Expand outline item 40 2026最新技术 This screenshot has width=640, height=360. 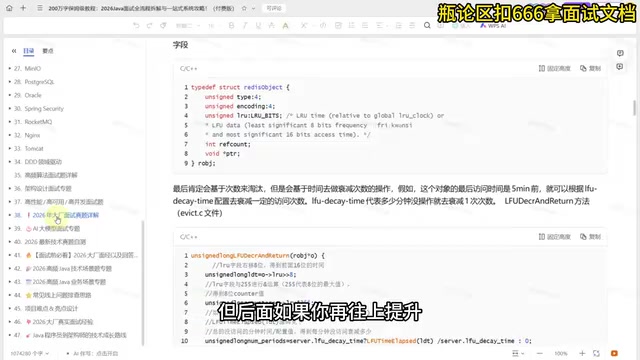(x=10, y=242)
